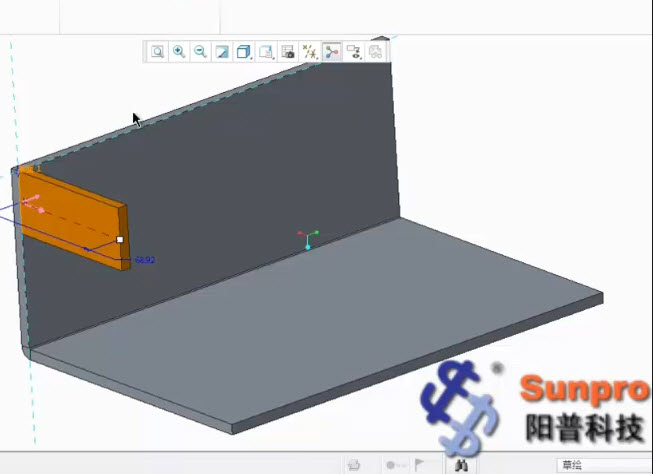Click the spin center triad on the model
Screen dimensions: 653x474
click(308, 239)
